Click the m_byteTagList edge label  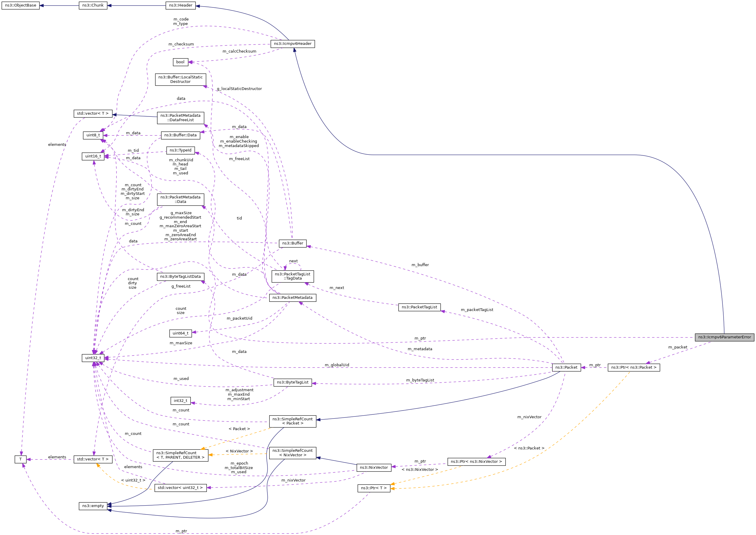pos(420,381)
